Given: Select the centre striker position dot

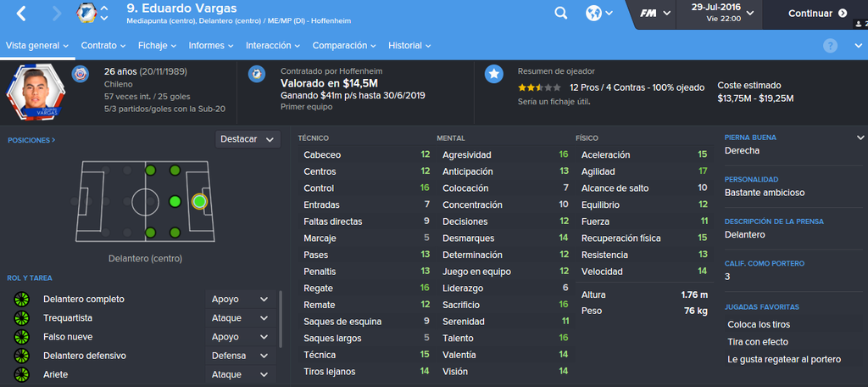Looking at the screenshot, I should click(x=199, y=201).
